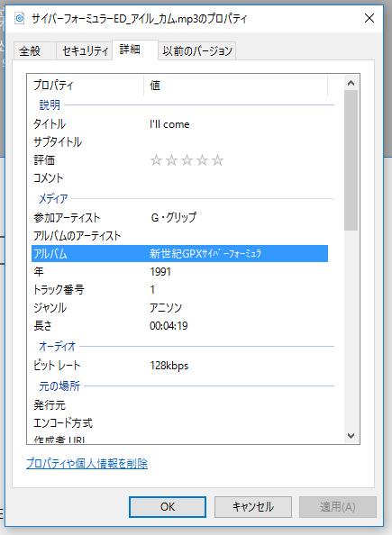Edit the ジャンル value アニソン
Screen dimensions: 392x535
(x=166, y=308)
